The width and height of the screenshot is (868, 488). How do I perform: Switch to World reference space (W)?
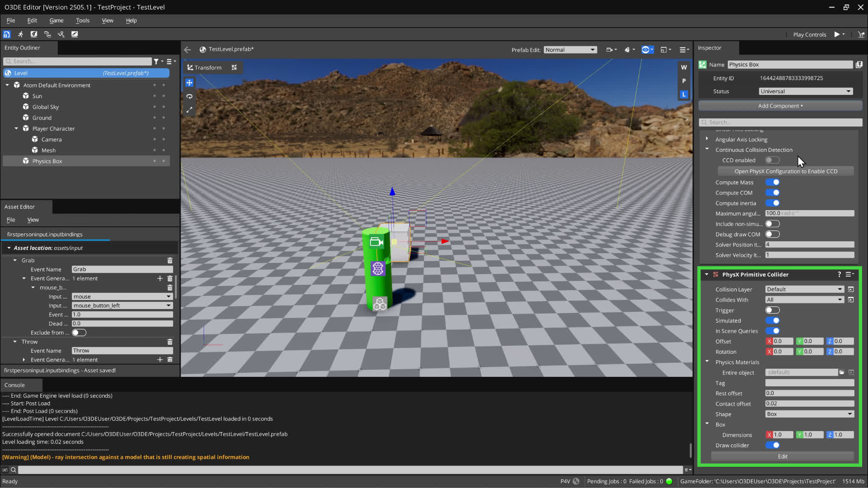point(684,67)
